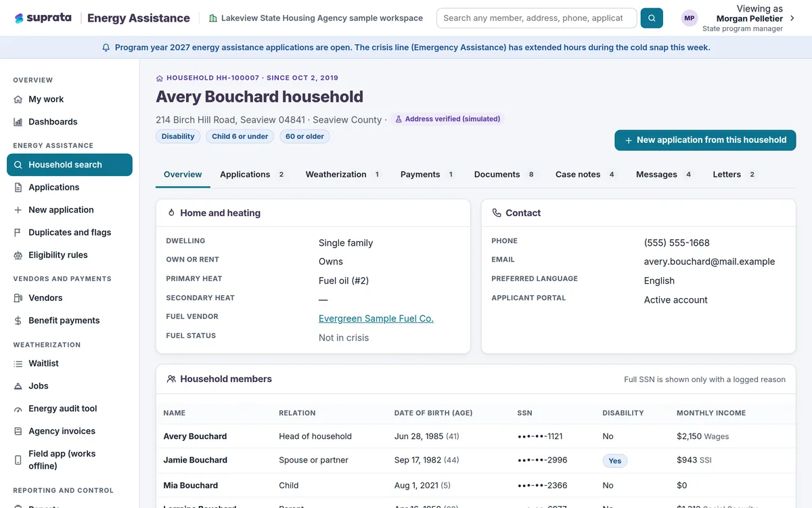The image size is (812, 508).
Task: Click the Child 6 or under tag
Action: tap(240, 137)
